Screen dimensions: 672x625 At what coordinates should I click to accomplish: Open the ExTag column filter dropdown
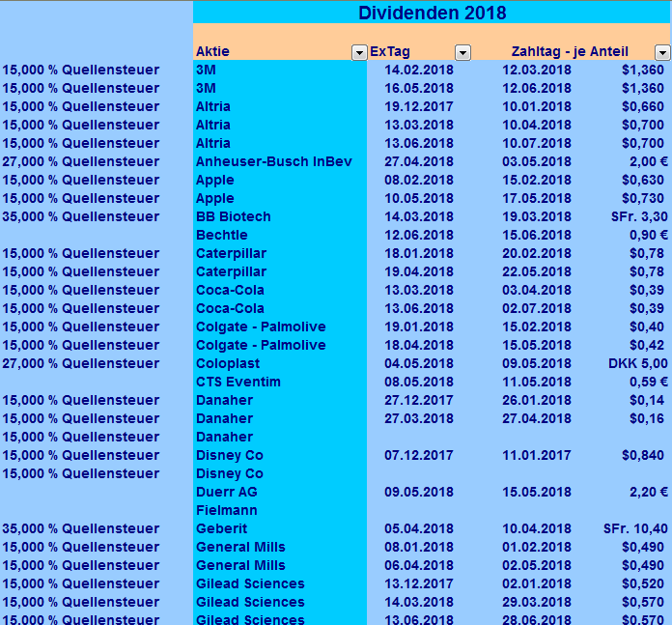coord(462,53)
